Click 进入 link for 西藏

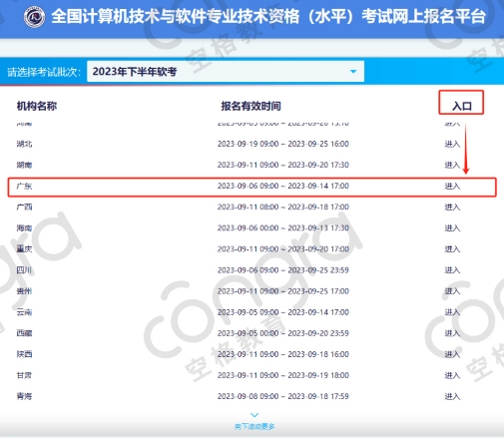452,333
